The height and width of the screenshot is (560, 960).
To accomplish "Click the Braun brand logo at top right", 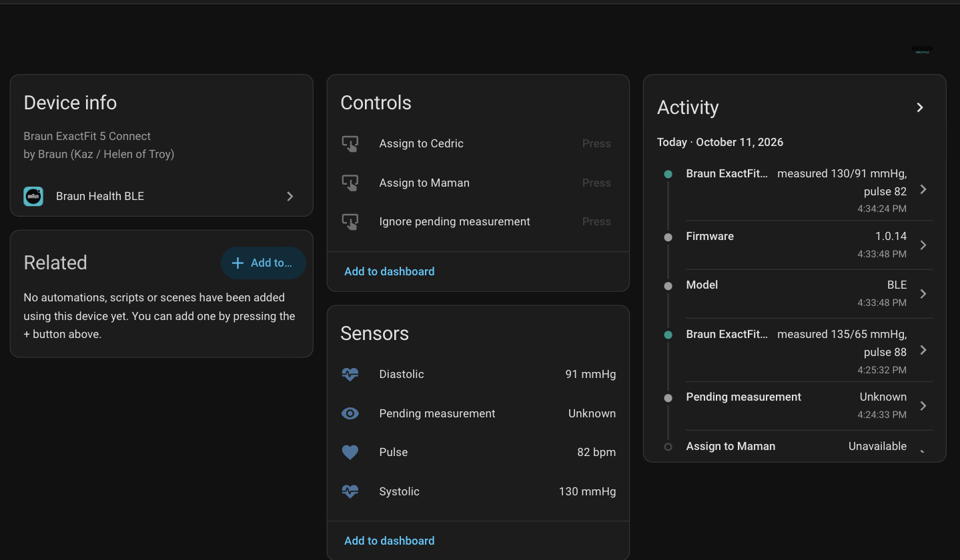I will tap(922, 49).
